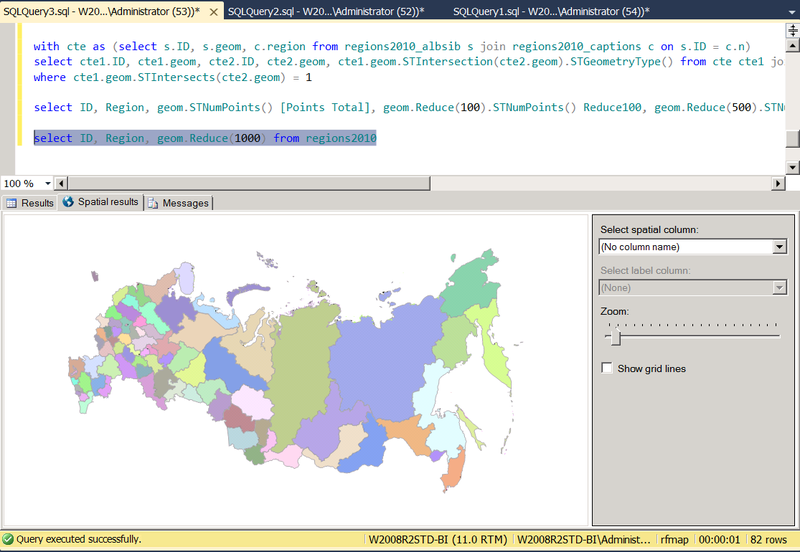
Task: Open the tab overflow dropdown arrow
Action: [792, 12]
